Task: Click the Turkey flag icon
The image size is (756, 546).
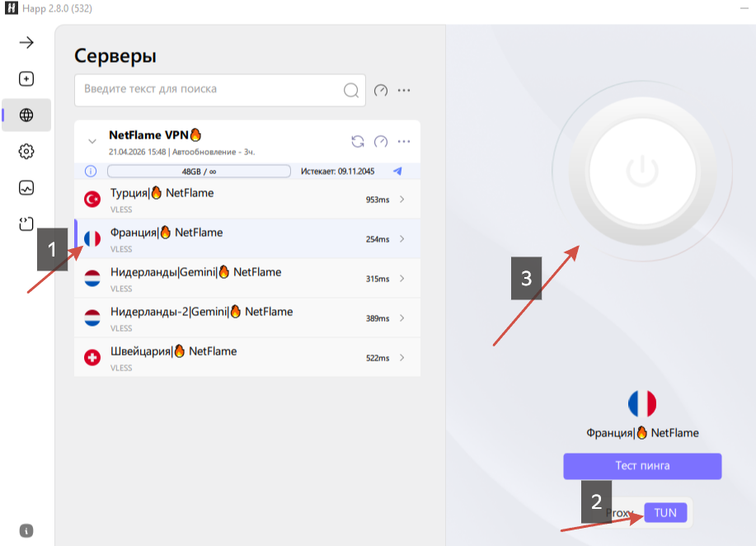Action: click(x=92, y=200)
